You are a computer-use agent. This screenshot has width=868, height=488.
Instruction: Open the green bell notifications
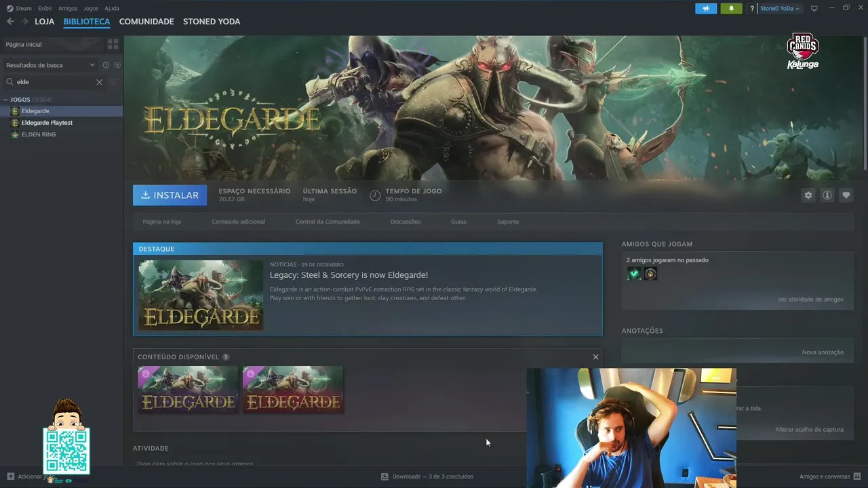pyautogui.click(x=731, y=9)
